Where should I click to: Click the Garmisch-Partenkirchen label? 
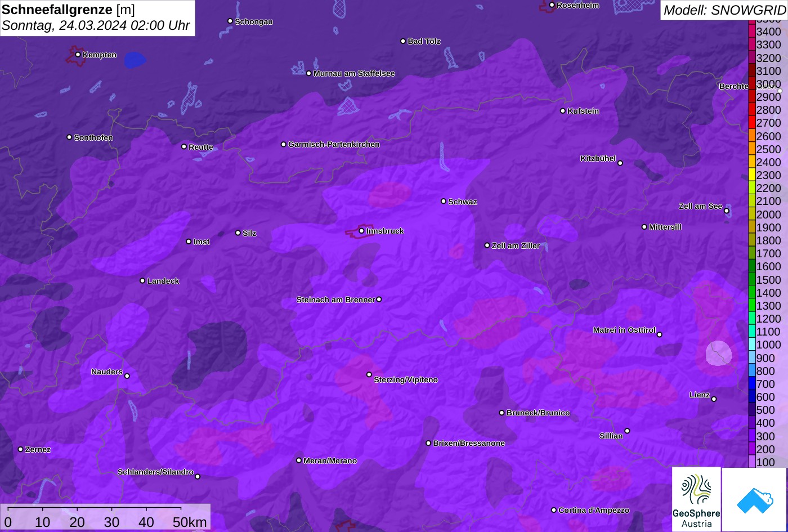pyautogui.click(x=334, y=144)
